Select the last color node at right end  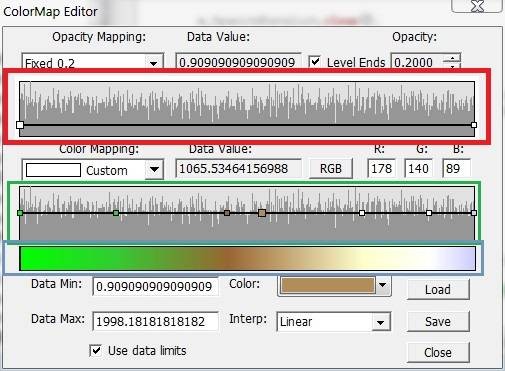(474, 213)
